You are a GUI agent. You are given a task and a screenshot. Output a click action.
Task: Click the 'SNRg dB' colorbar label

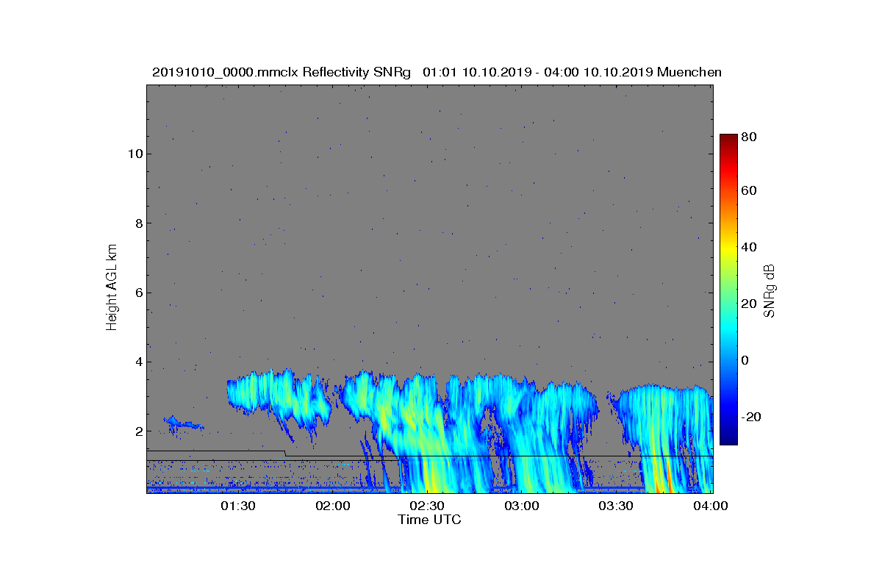pos(770,290)
